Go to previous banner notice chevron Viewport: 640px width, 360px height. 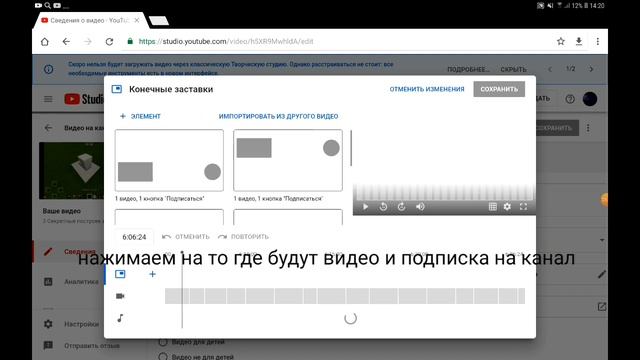550,69
